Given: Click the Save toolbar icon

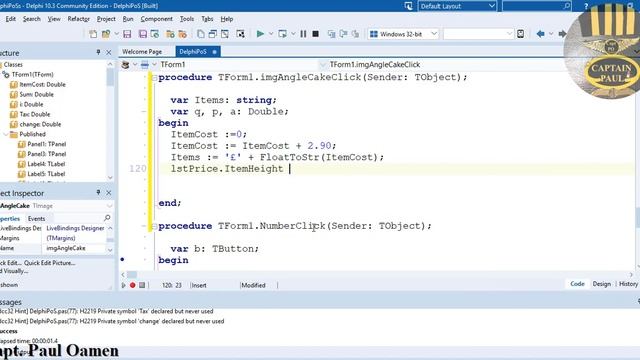Looking at the screenshot, I should [x=127, y=34].
